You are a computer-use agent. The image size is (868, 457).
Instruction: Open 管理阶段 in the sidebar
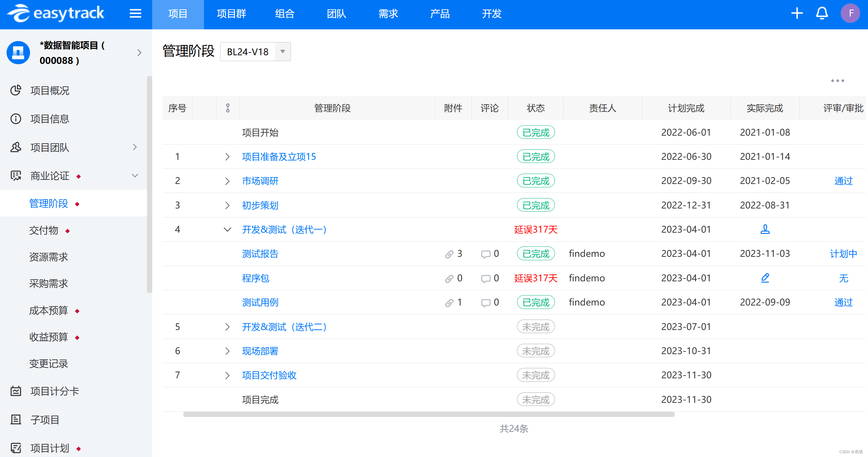click(x=74, y=203)
